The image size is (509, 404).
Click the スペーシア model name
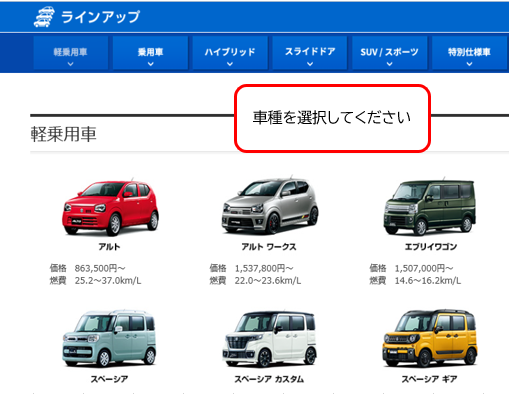click(109, 379)
